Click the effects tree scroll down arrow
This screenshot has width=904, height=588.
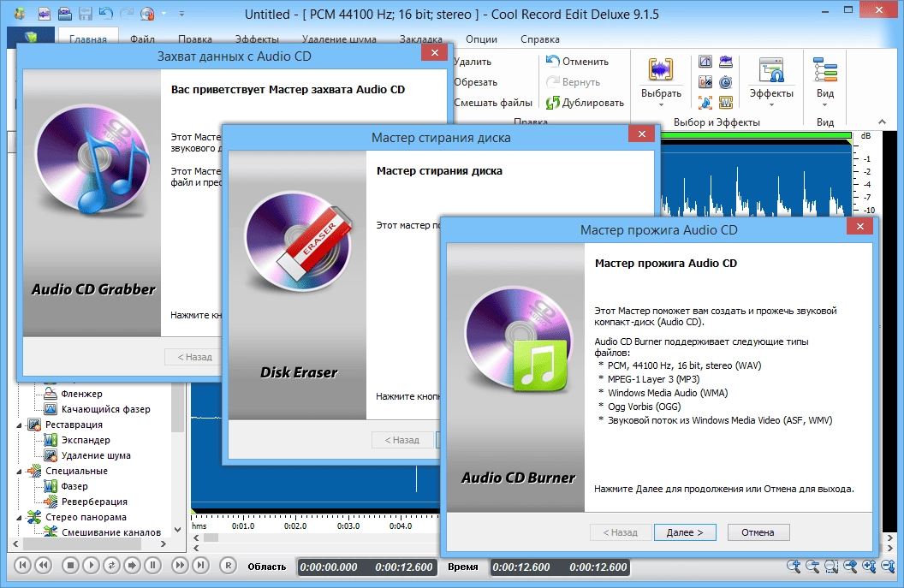pyautogui.click(x=178, y=529)
